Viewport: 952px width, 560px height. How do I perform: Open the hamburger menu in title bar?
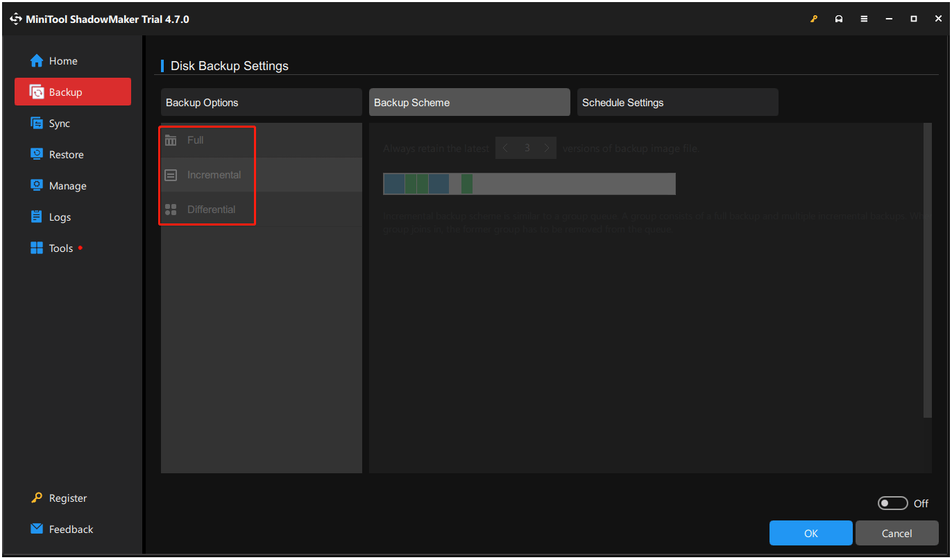(864, 19)
